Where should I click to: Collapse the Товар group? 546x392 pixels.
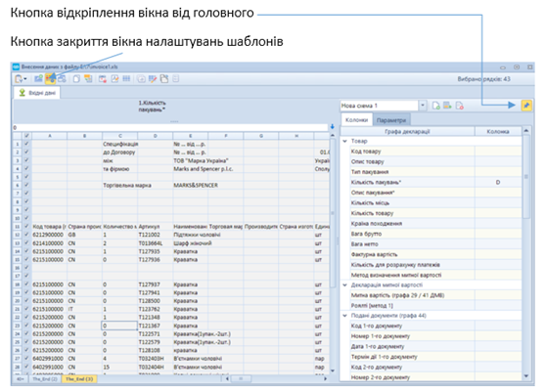pyautogui.click(x=344, y=141)
